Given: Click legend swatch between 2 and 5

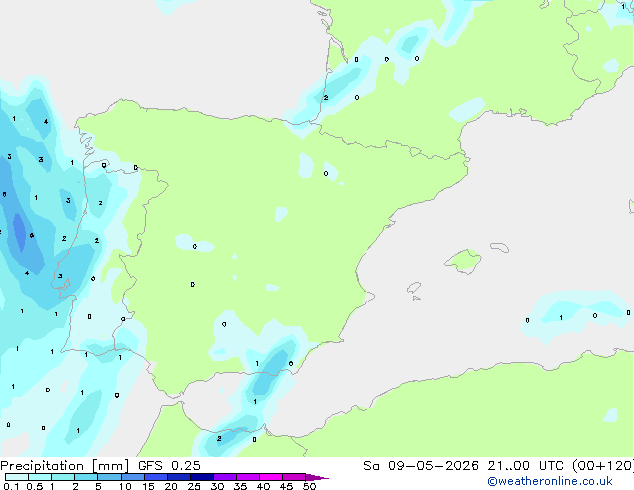Looking at the screenshot, I should 86,477.
